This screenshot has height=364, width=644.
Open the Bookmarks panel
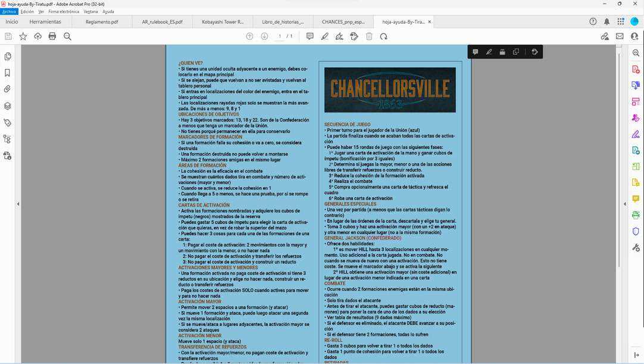[8, 73]
